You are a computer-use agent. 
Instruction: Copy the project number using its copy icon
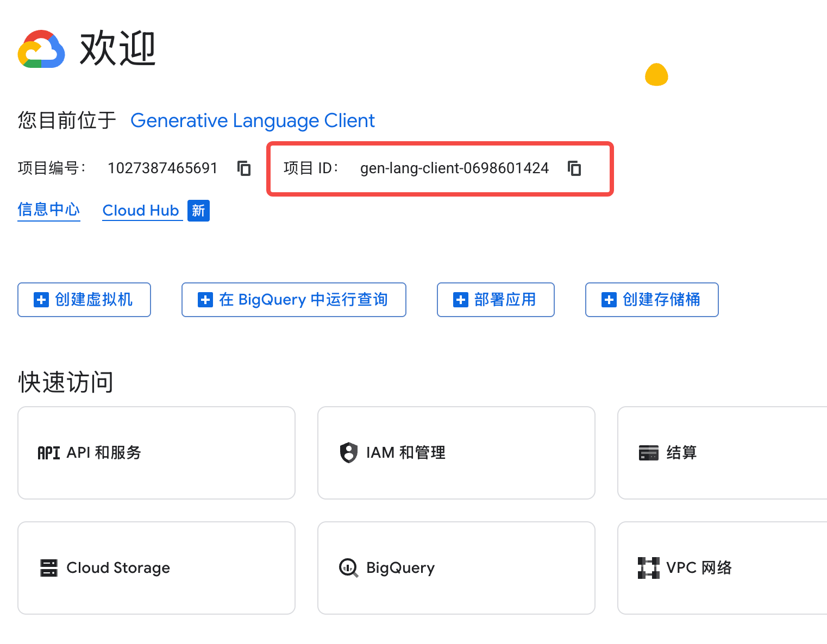[x=244, y=169]
